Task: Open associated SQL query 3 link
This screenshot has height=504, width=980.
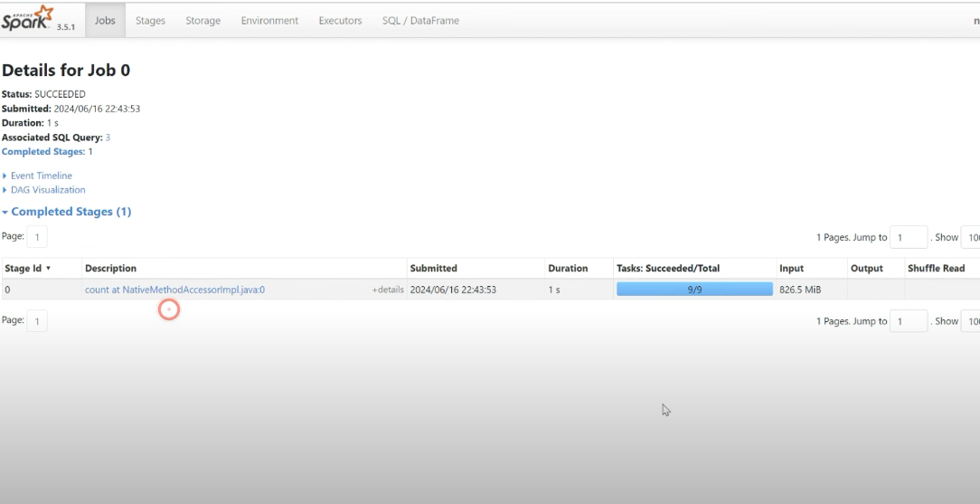Action: 108,138
